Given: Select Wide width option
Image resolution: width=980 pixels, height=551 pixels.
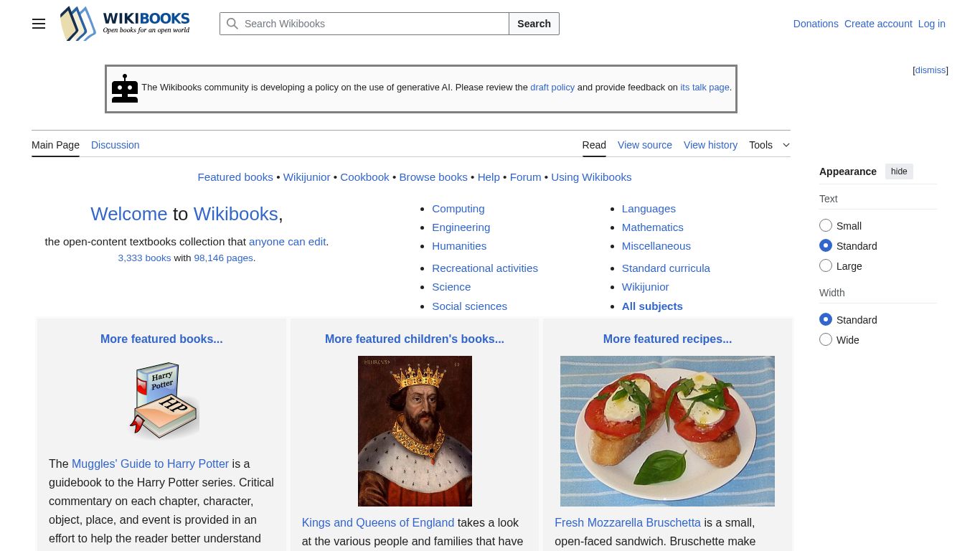Looking at the screenshot, I should point(826,340).
